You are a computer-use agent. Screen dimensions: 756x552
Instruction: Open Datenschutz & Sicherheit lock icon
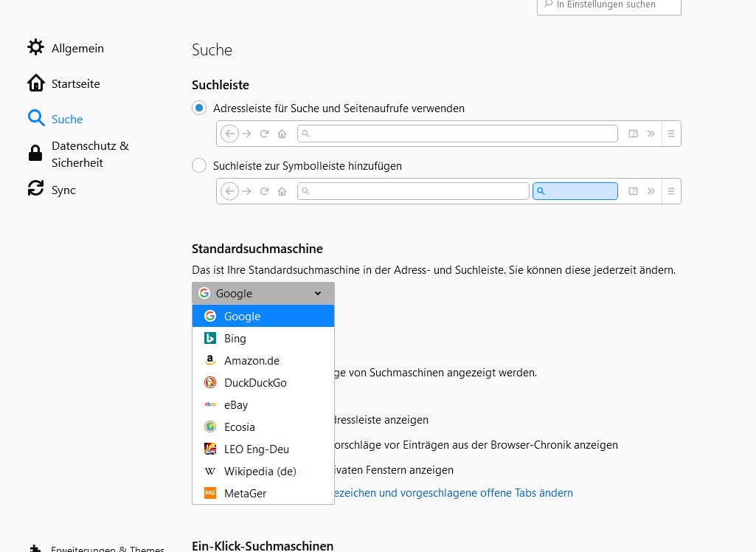35,153
